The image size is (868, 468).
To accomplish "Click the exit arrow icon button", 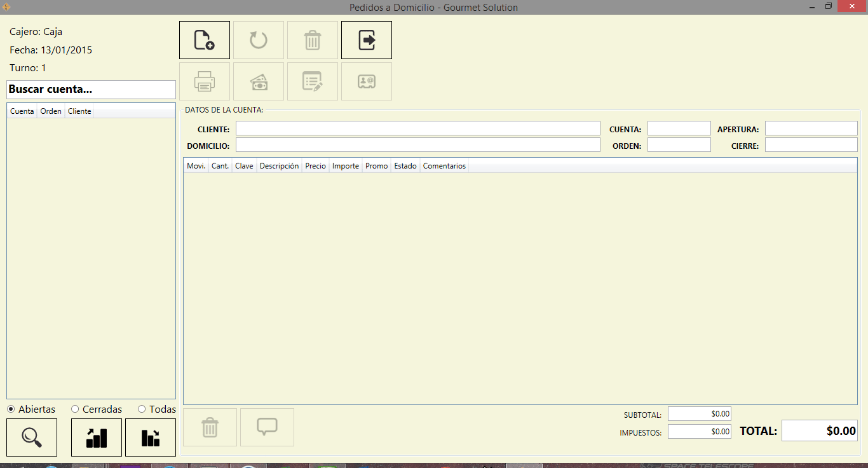I will (367, 40).
